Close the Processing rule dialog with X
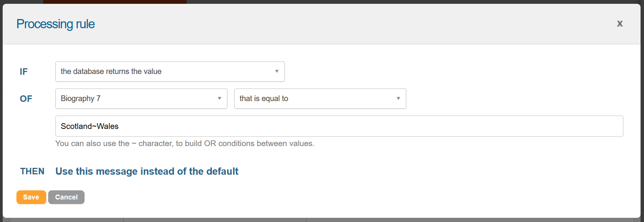Image resolution: width=644 pixels, height=222 pixels. 620,24
